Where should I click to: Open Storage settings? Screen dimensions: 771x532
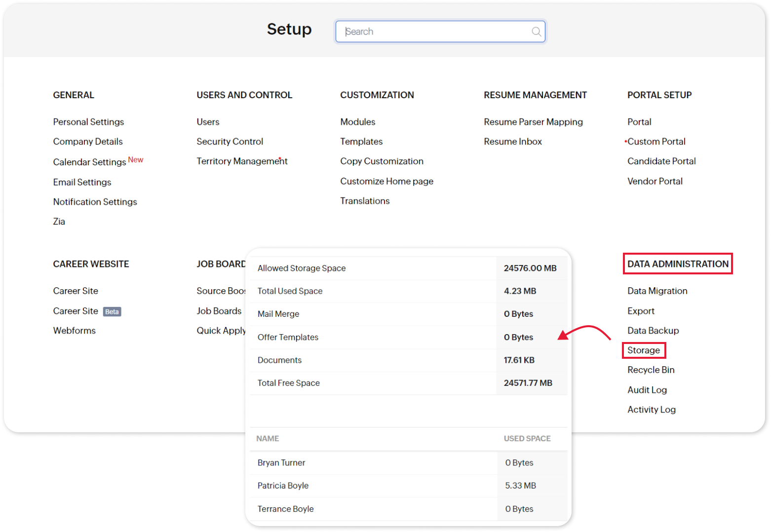pyautogui.click(x=644, y=350)
